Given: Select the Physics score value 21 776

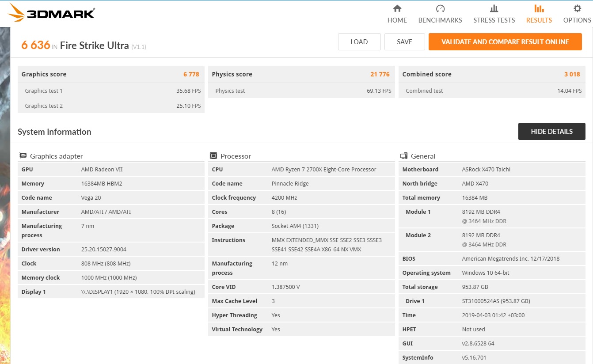Looking at the screenshot, I should coord(380,74).
